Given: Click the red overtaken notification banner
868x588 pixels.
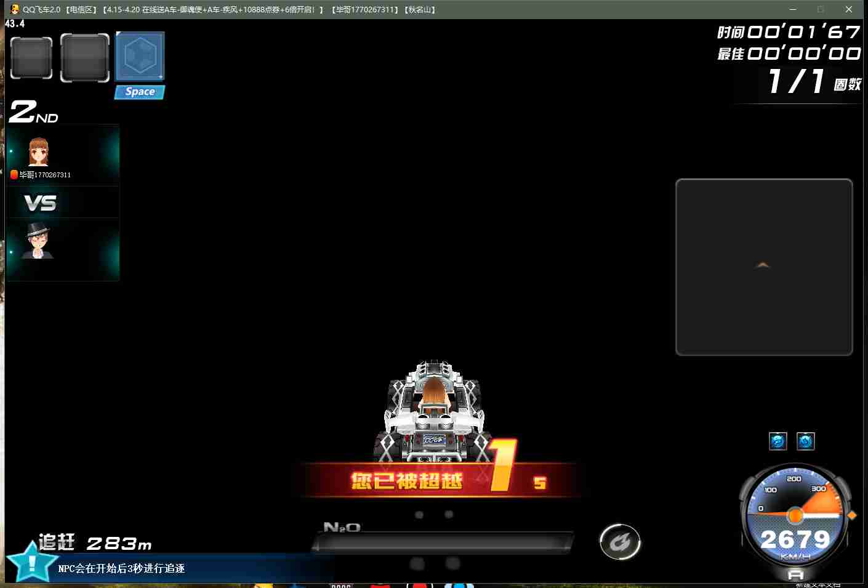Looking at the screenshot, I should pyautogui.click(x=438, y=480).
